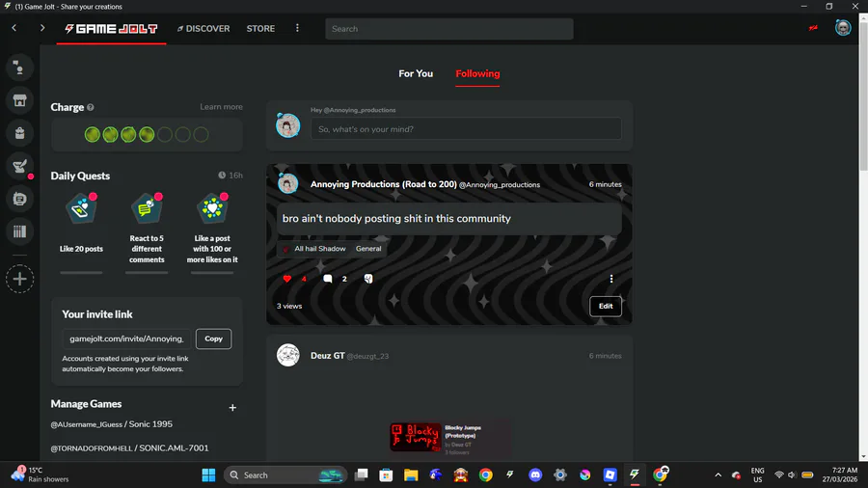Open Deuz GT profile avatar
Image resolution: width=868 pixels, height=488 pixels.
[287, 355]
